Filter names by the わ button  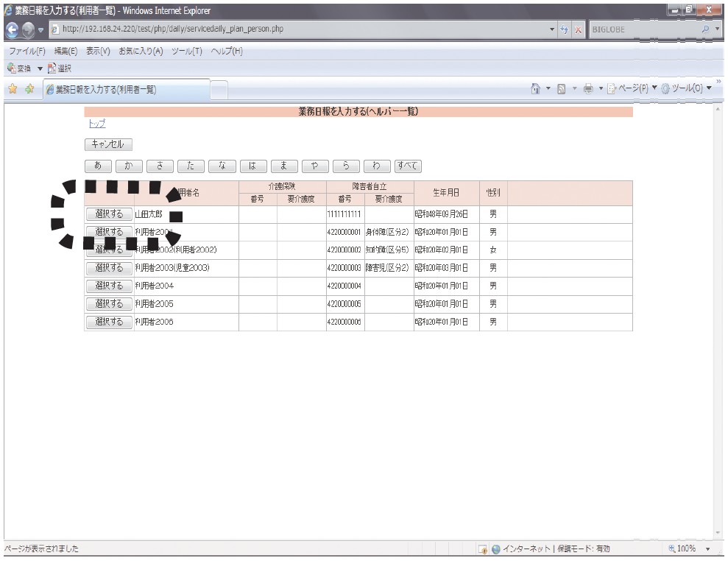coord(377,166)
